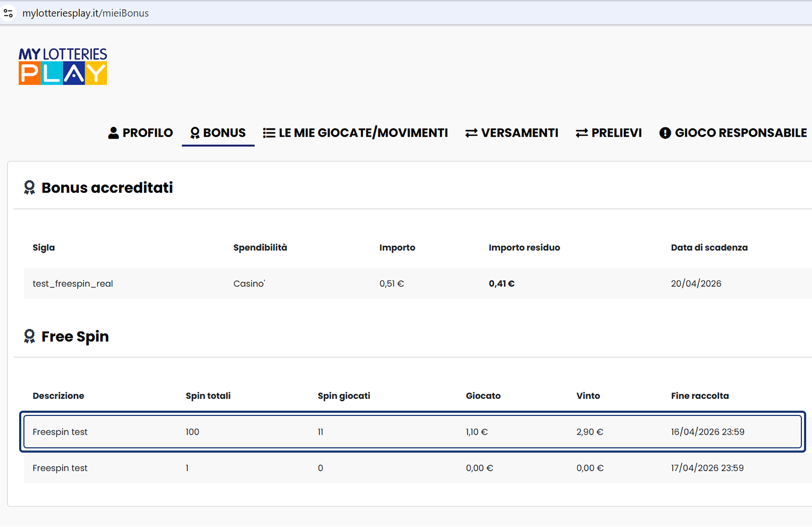Viewport: 812px width, 527px height.
Task: Click the Profilo person icon
Action: click(113, 133)
